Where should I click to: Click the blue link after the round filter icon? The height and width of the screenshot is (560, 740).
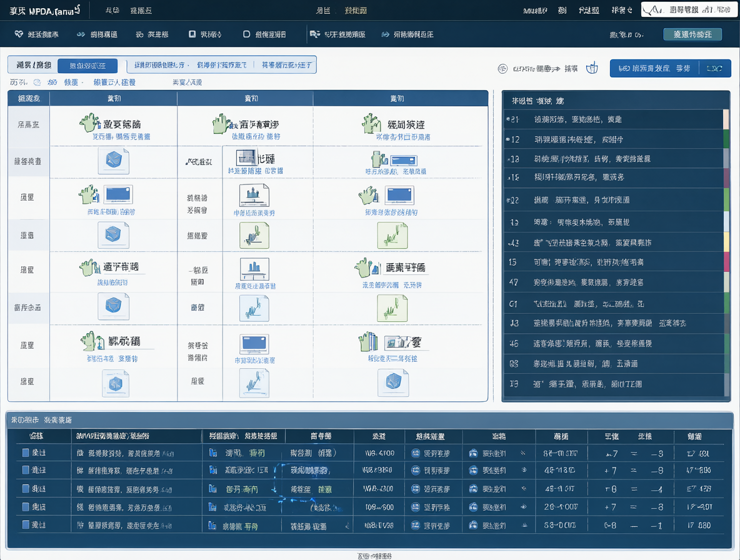click(x=52, y=82)
